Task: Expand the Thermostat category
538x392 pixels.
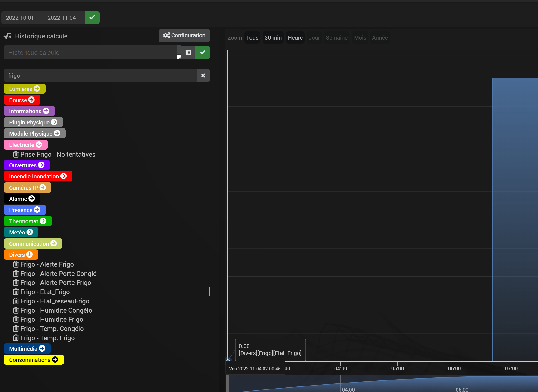Action: (28, 221)
